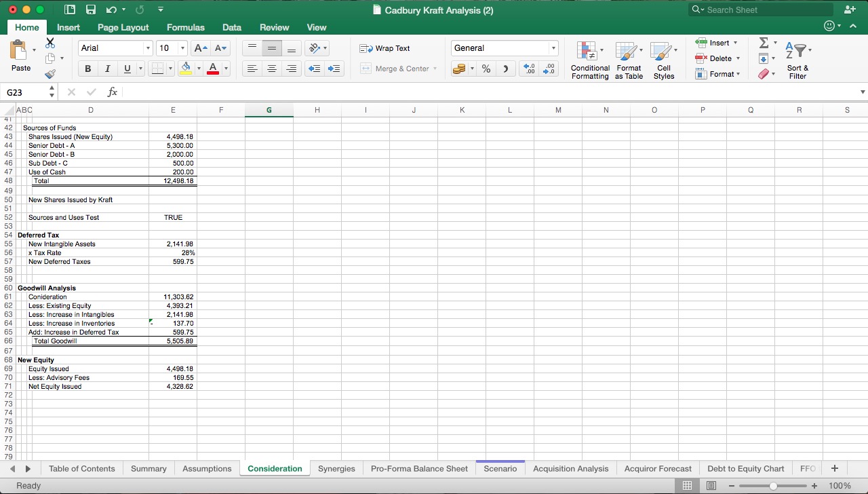Screen dimensions: 868x494
Task: Toggle bottom vertical alignment
Action: pos(292,48)
